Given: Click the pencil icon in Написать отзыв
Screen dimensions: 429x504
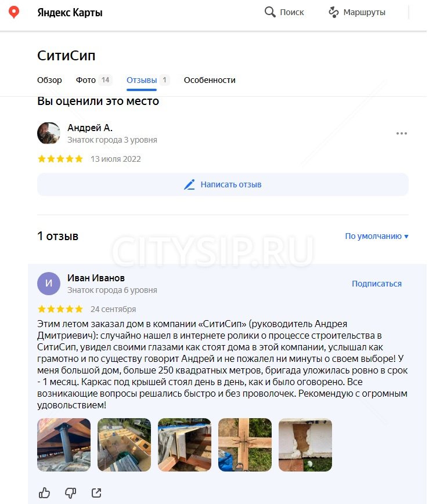Looking at the screenshot, I should [189, 184].
